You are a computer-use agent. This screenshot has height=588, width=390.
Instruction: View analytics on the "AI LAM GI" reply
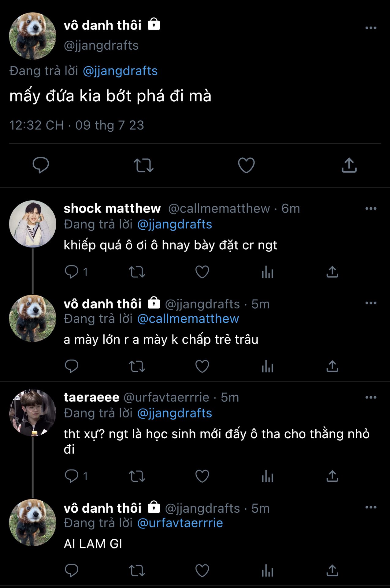pos(267,571)
